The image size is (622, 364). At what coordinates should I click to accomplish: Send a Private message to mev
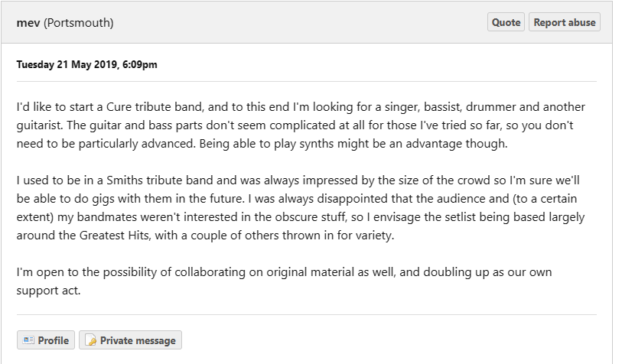[131, 340]
